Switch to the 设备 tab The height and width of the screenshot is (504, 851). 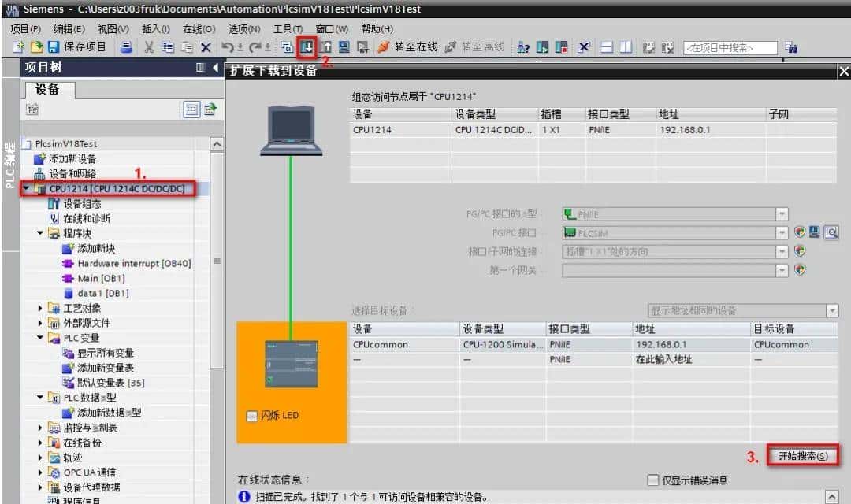click(x=49, y=89)
